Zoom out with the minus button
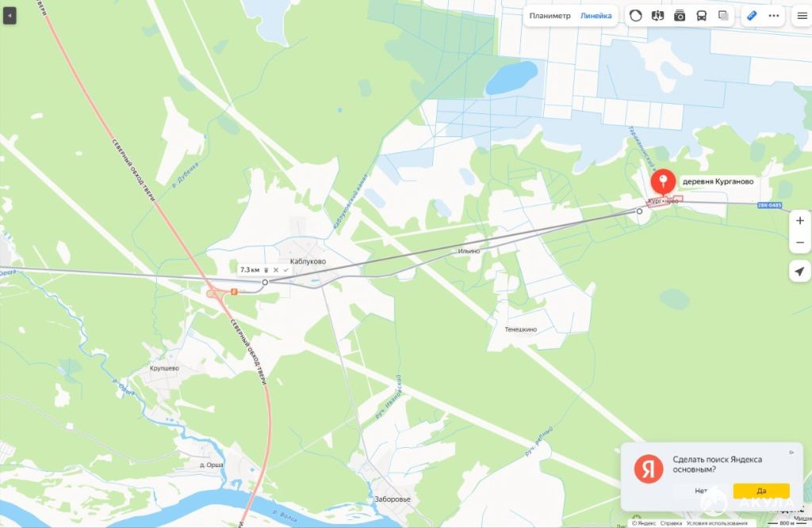Screen dimensions: 812x528 coord(799,243)
